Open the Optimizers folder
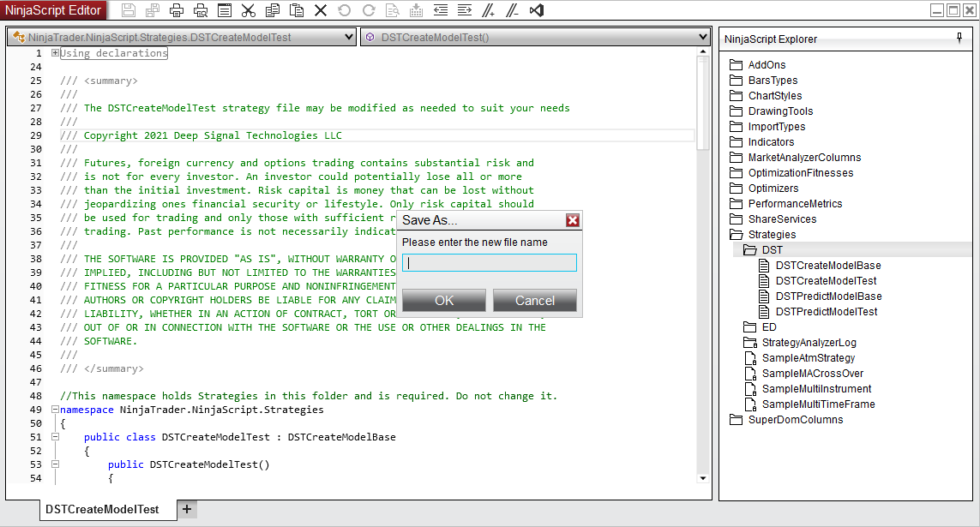980x527 pixels. pyautogui.click(x=764, y=188)
